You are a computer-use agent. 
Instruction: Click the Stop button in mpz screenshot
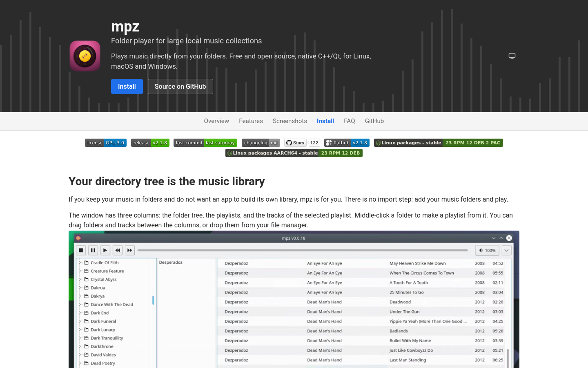tap(81, 250)
